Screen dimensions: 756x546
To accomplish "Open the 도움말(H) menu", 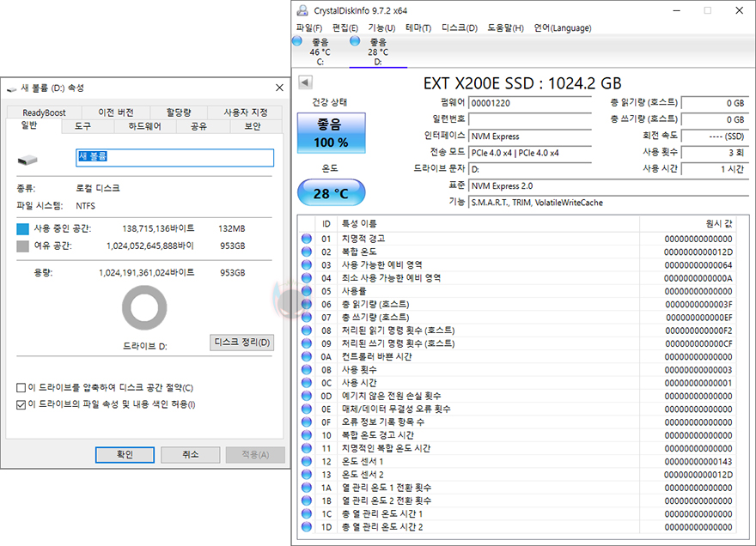I will [505, 28].
